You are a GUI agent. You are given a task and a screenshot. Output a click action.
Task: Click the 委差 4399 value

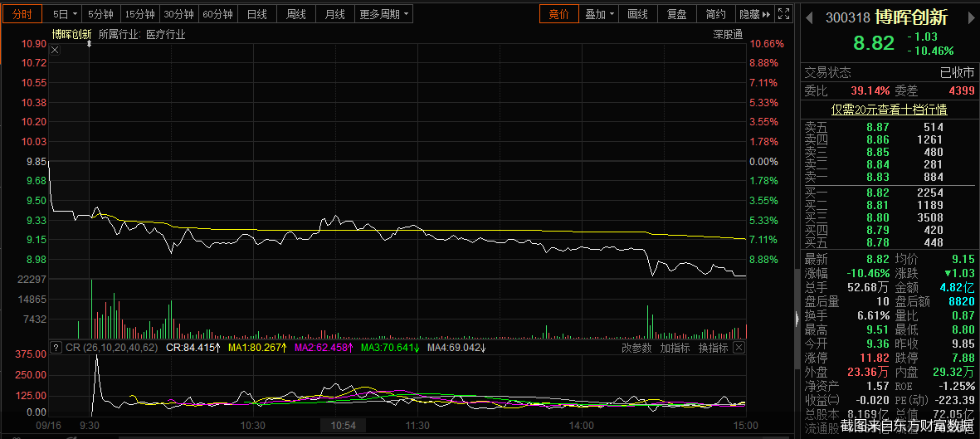pos(961,91)
